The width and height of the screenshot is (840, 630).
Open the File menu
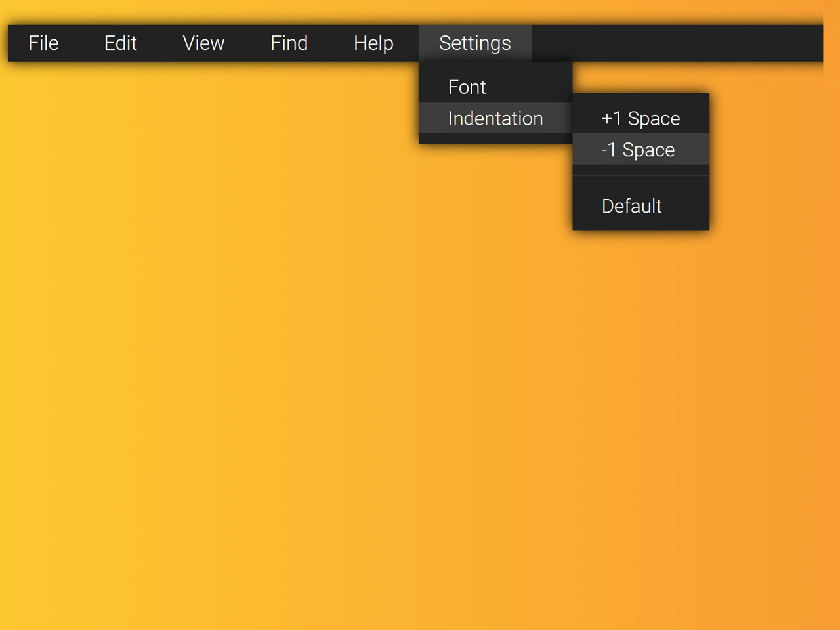click(43, 43)
